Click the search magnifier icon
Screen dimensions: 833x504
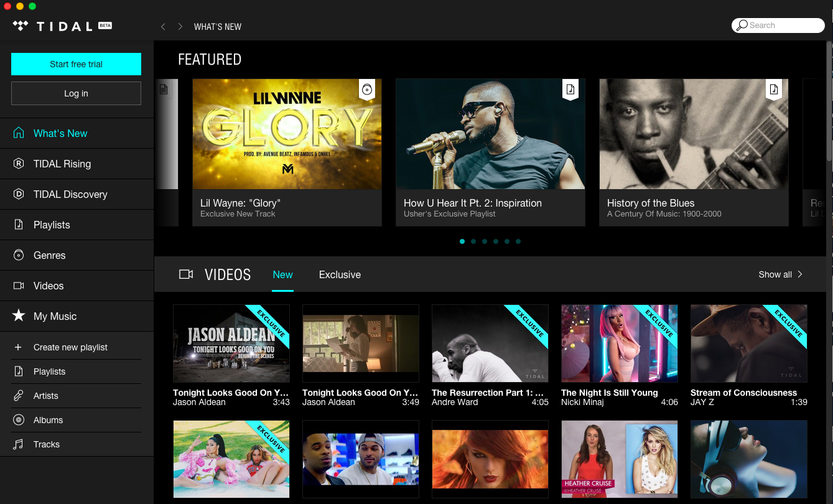742,26
